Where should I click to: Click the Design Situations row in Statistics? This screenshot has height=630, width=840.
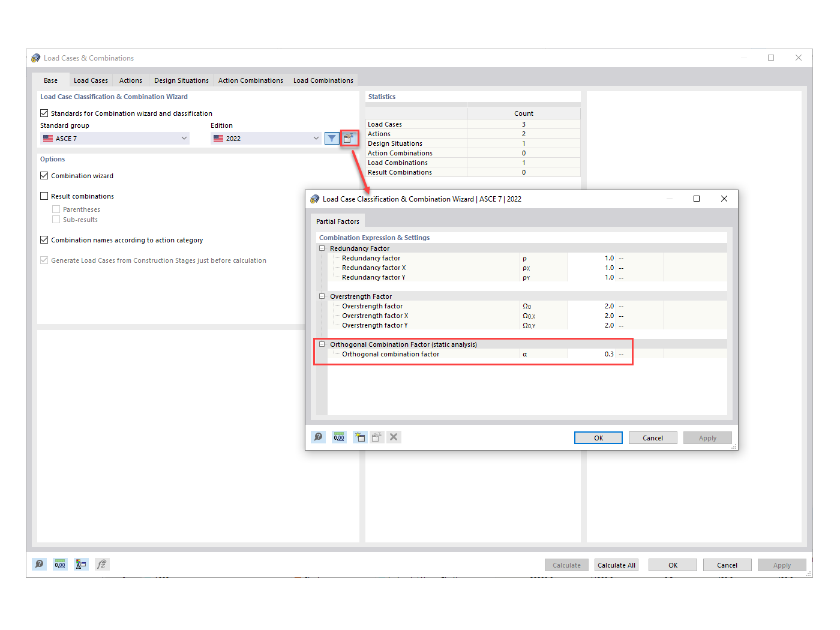click(473, 143)
